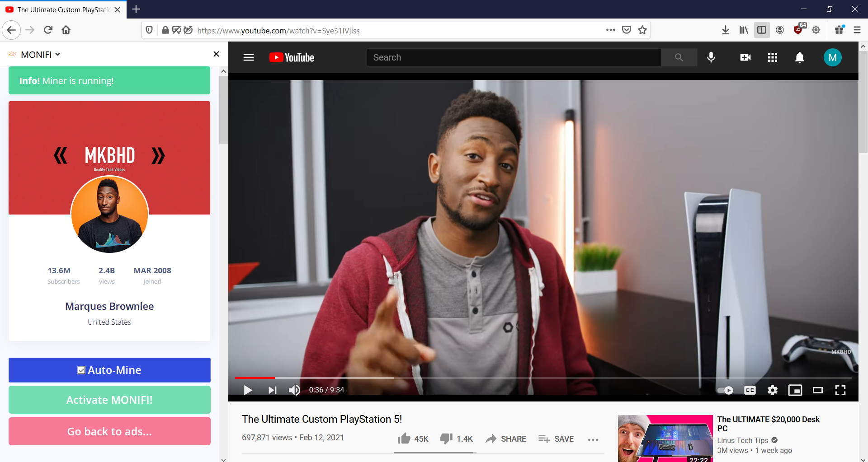Click the 2.4B Views stat

[107, 275]
